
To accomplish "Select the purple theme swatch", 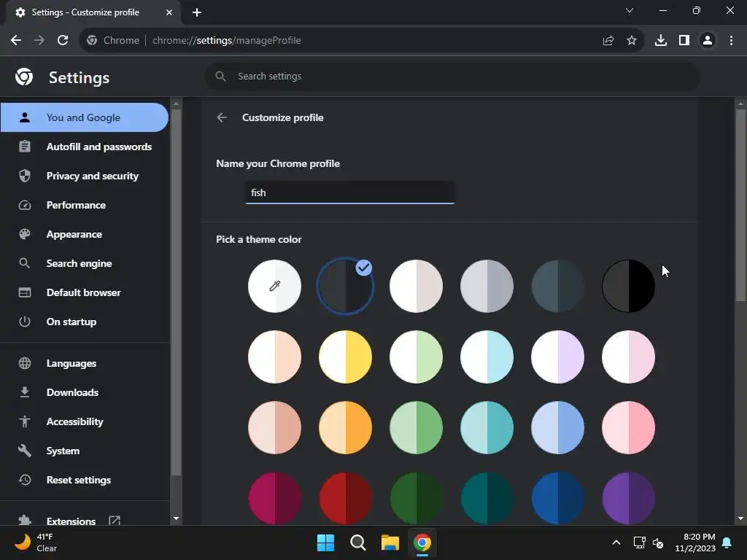I will tap(628, 499).
